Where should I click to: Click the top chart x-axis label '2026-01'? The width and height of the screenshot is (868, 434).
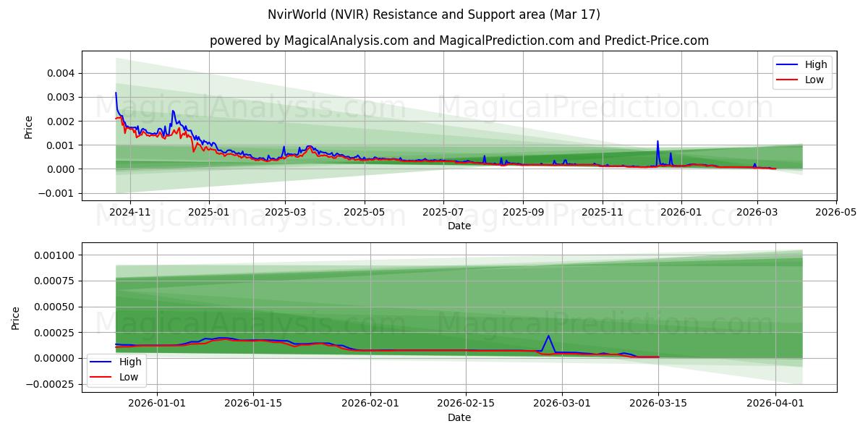[x=681, y=213]
